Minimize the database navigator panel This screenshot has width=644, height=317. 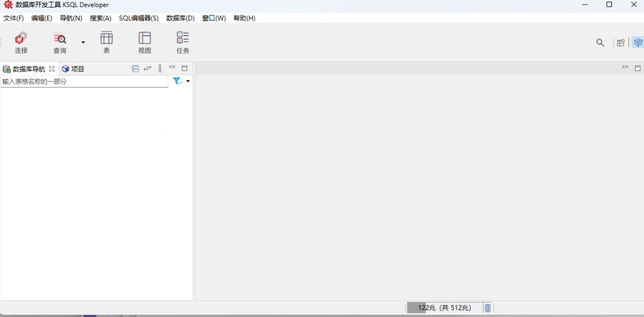coord(172,68)
